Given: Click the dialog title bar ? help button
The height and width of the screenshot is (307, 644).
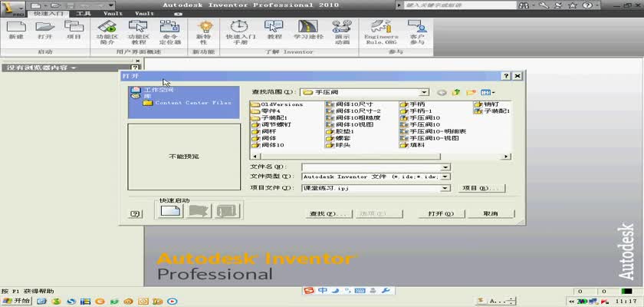Looking at the screenshot, I should tap(506, 76).
